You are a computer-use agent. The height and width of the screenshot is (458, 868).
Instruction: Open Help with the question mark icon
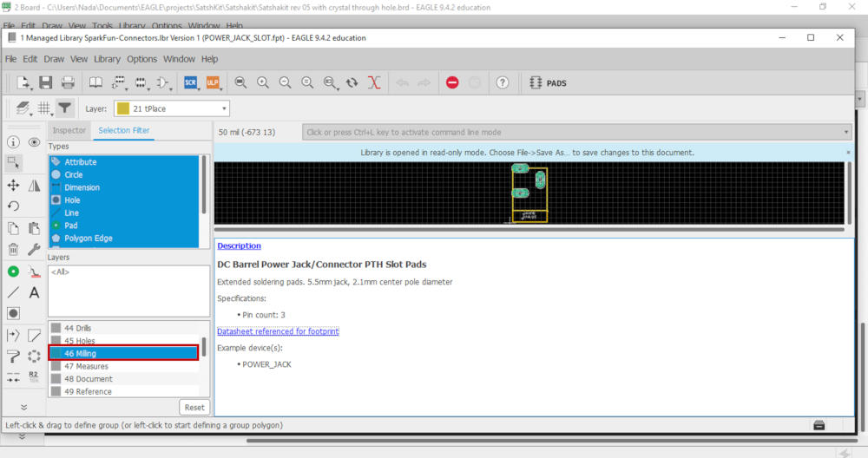(x=502, y=83)
